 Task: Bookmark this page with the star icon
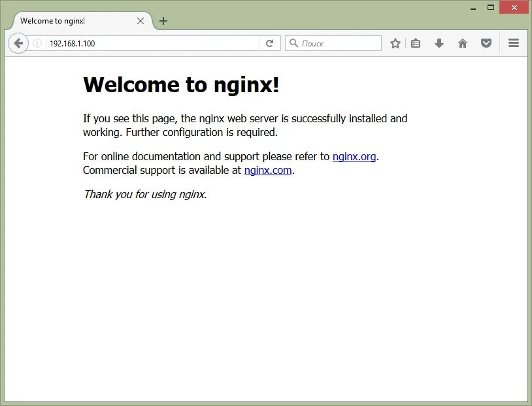coord(395,43)
